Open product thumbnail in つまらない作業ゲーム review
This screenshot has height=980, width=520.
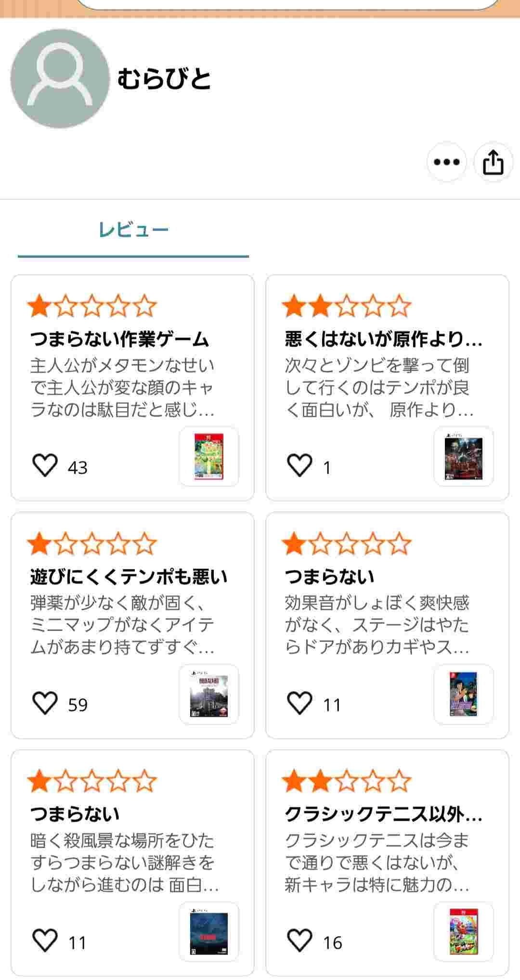209,456
